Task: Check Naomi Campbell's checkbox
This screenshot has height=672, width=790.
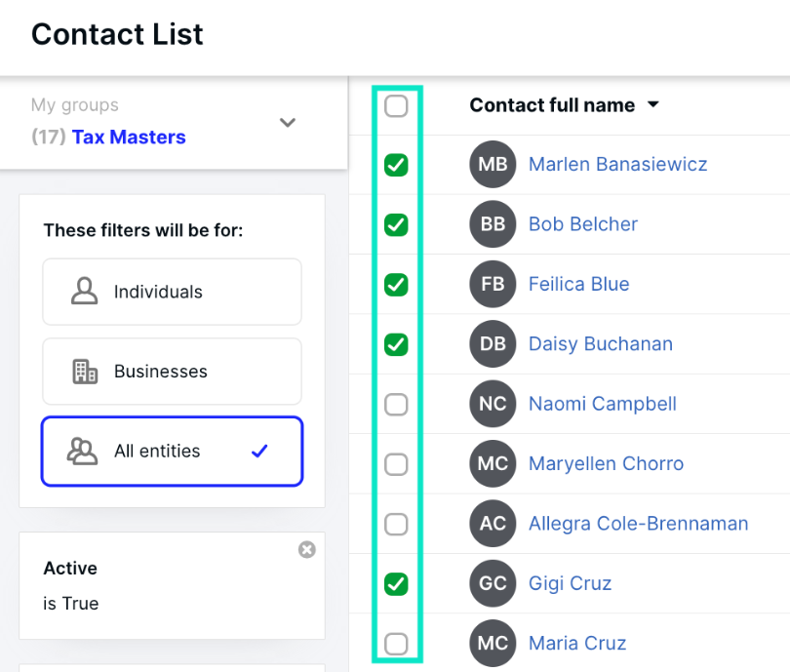Action: [396, 405]
